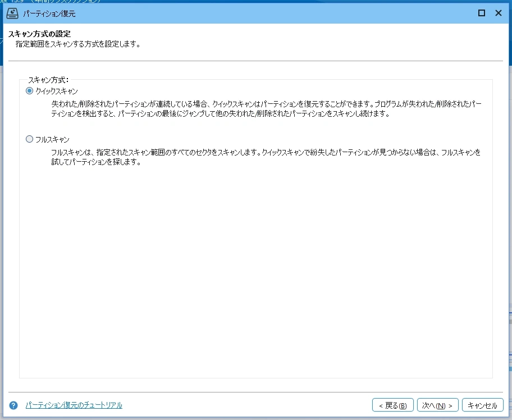
Task: Click the スキャン方式の設定 heading text
Action: [x=39, y=34]
